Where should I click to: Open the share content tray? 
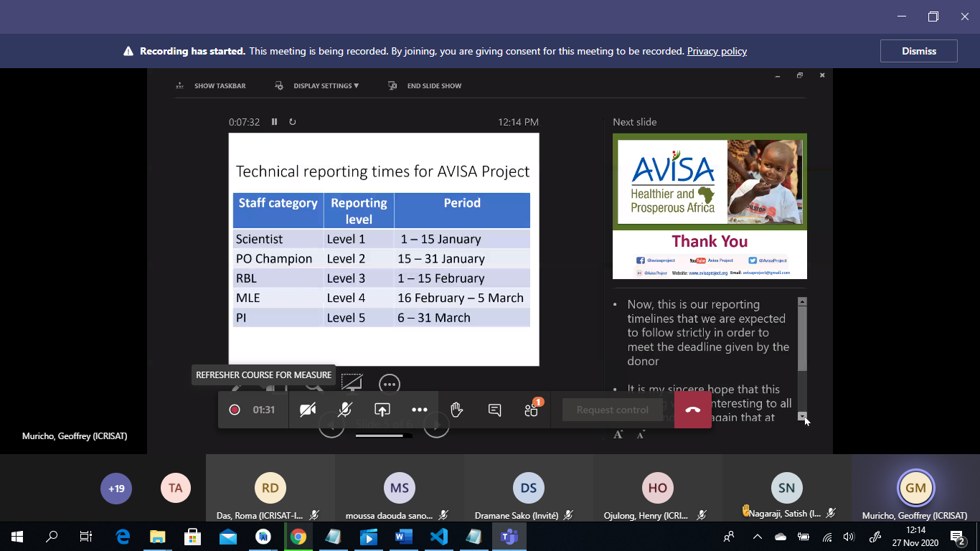click(x=382, y=410)
